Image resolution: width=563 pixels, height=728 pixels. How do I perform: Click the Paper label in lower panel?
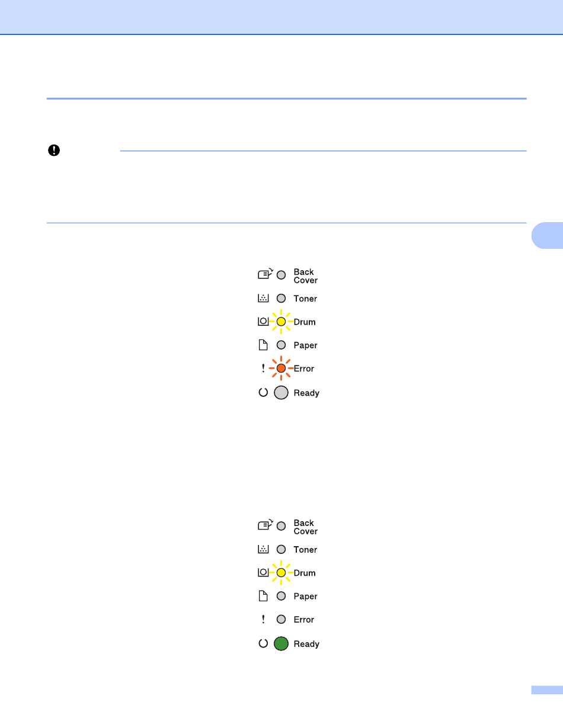click(305, 596)
